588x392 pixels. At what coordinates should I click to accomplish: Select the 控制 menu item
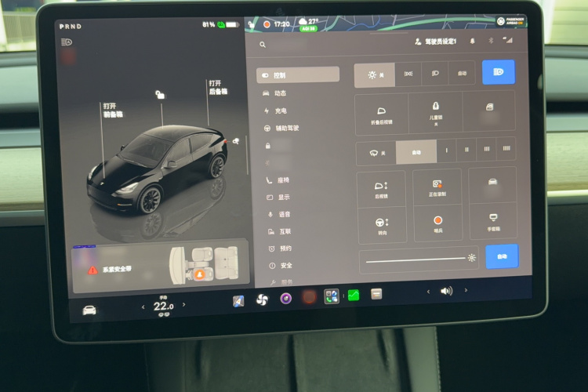298,75
